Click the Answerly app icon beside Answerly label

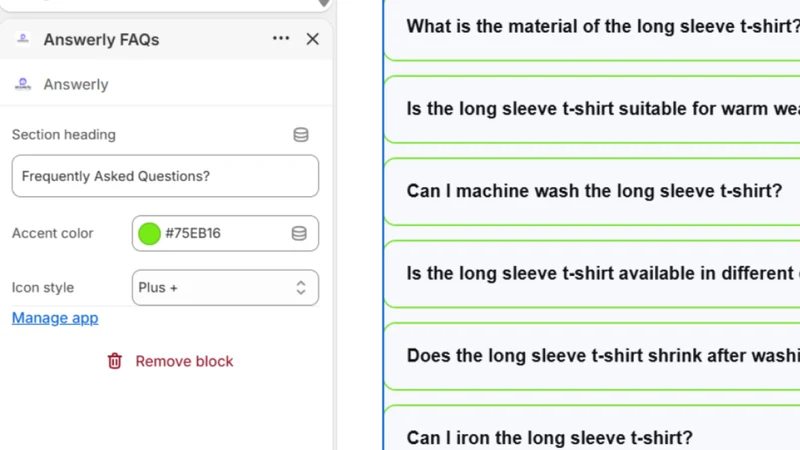[23, 84]
